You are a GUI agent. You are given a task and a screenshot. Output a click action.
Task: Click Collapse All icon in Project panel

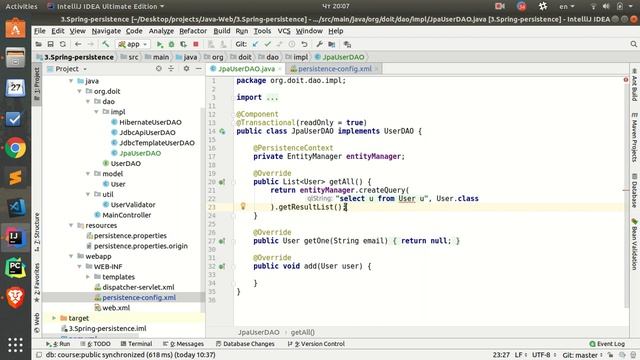[x=171, y=69]
